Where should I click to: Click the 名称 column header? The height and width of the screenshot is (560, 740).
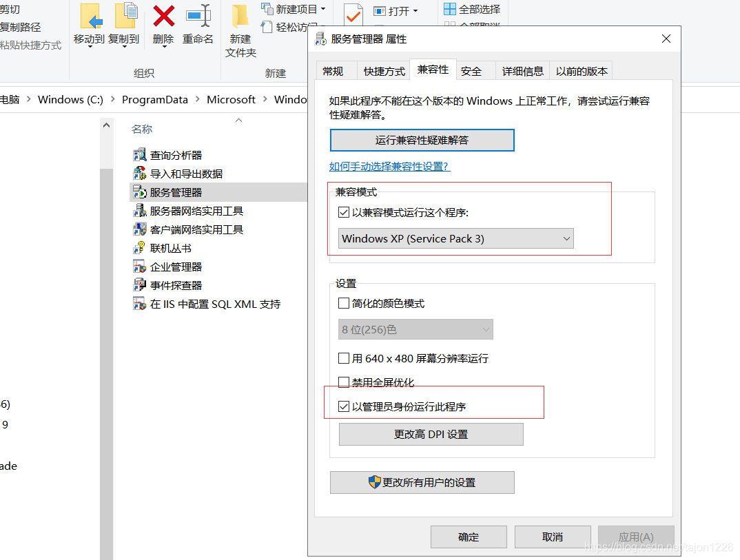tap(141, 129)
